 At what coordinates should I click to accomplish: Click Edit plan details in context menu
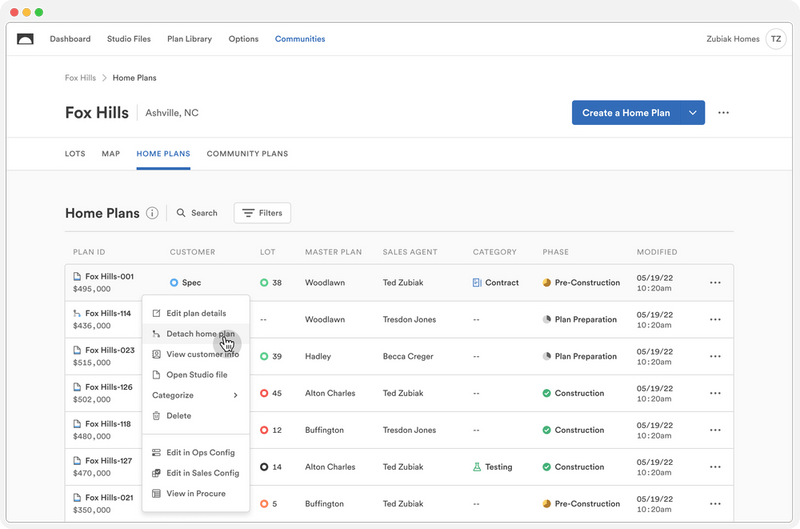tap(195, 313)
